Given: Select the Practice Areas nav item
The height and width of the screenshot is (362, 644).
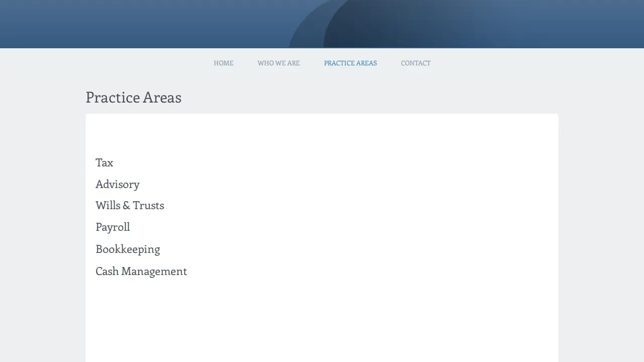Looking at the screenshot, I should pos(350,63).
